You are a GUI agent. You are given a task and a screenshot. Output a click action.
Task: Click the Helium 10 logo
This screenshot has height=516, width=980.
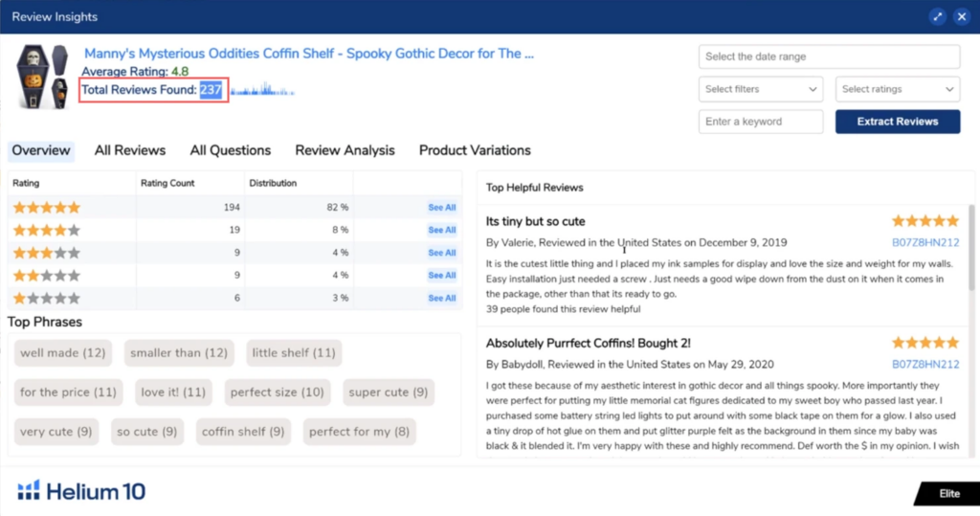(82, 492)
